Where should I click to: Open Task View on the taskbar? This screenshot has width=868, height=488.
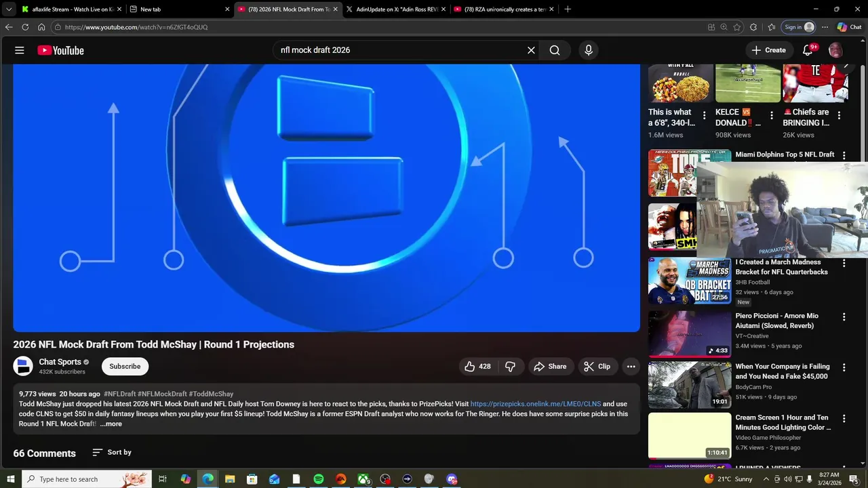(163, 479)
